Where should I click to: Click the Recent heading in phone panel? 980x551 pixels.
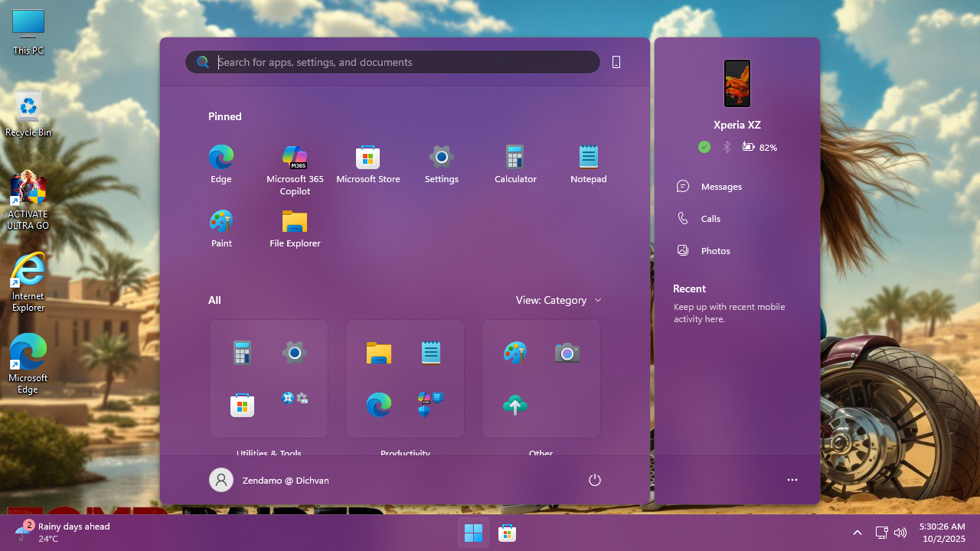click(x=689, y=289)
